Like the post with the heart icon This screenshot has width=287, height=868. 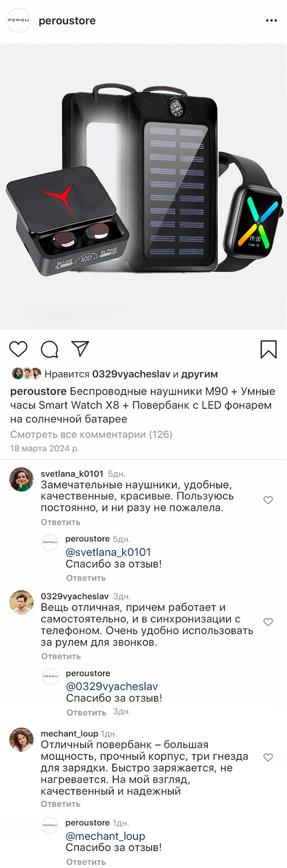coord(19,349)
